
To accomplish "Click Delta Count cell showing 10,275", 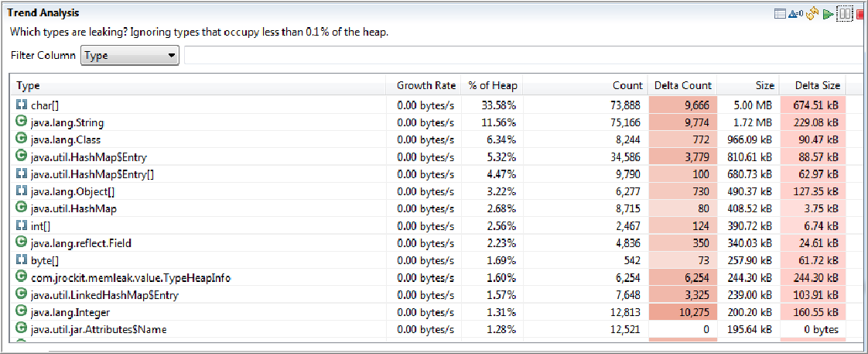I will [x=682, y=312].
